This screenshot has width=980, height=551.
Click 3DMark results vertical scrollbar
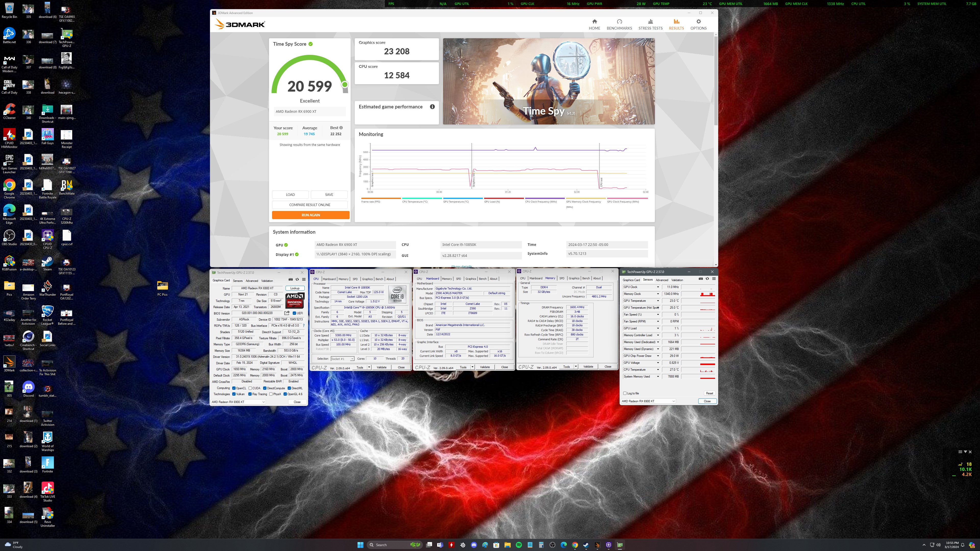point(716,81)
